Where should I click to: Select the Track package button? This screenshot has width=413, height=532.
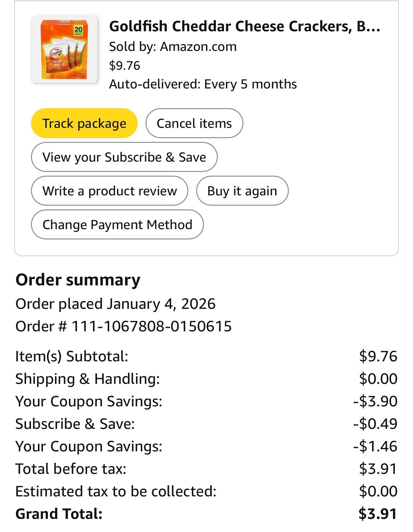pyautogui.click(x=84, y=123)
